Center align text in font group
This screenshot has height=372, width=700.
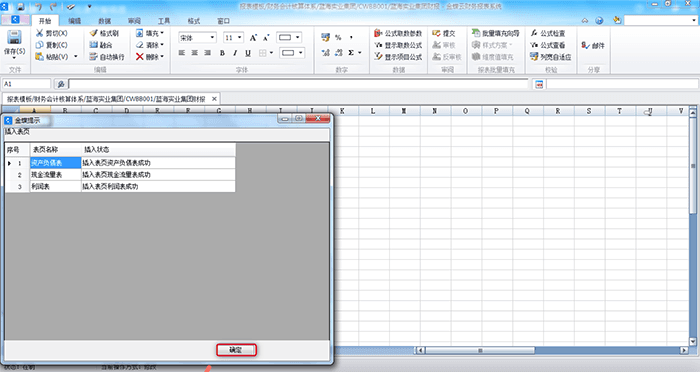195,53
